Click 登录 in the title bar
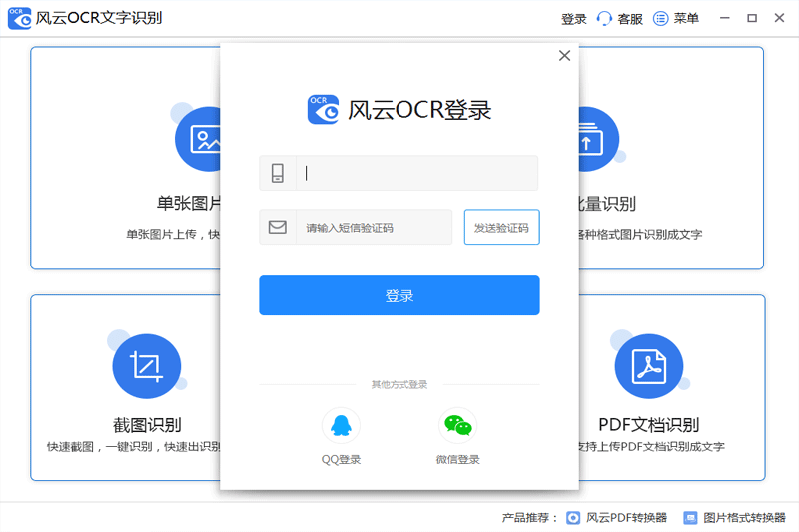Image resolution: width=799 pixels, height=532 pixels. [x=574, y=19]
